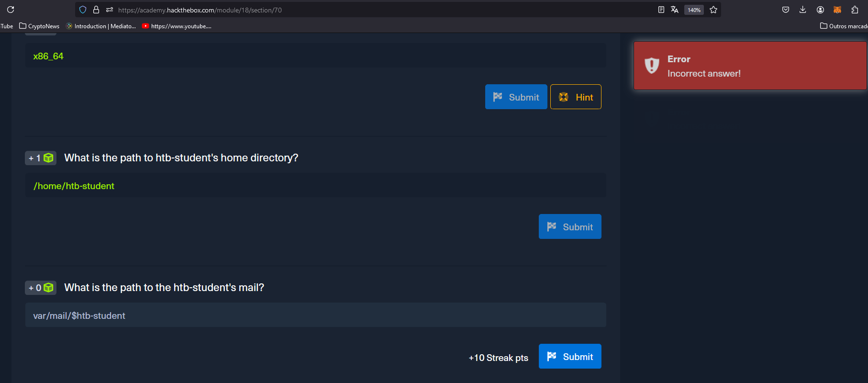
Task: Click the mail path answer input field
Action: [315, 315]
